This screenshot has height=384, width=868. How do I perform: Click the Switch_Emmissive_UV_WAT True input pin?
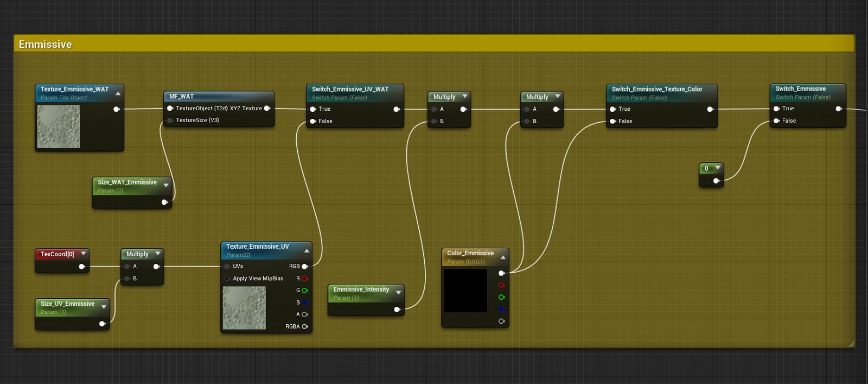coord(313,109)
